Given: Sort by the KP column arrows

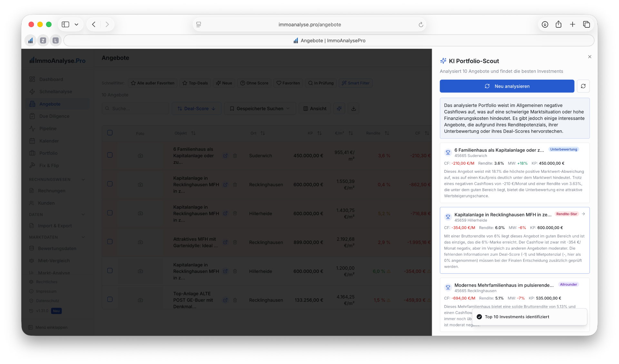Looking at the screenshot, I should click(319, 133).
